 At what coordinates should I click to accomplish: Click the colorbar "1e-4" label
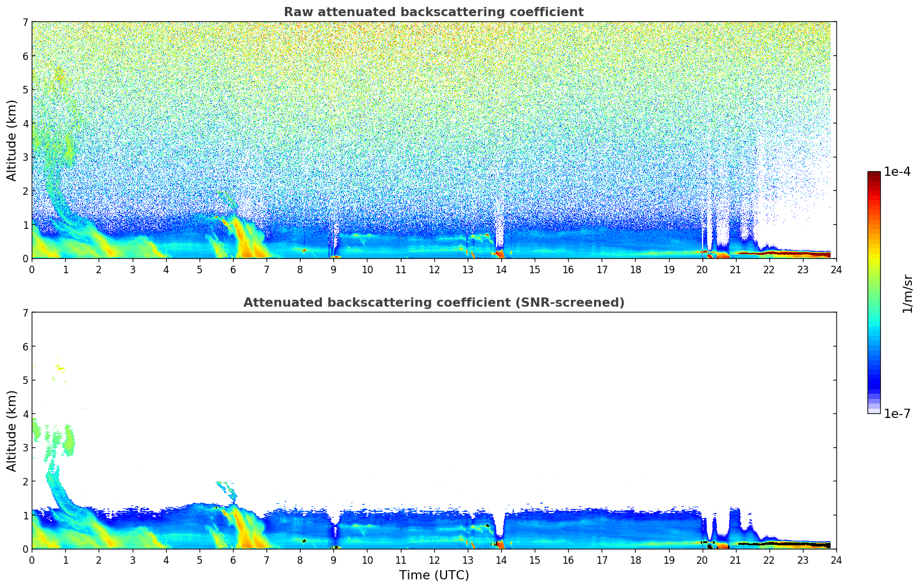[x=897, y=172]
